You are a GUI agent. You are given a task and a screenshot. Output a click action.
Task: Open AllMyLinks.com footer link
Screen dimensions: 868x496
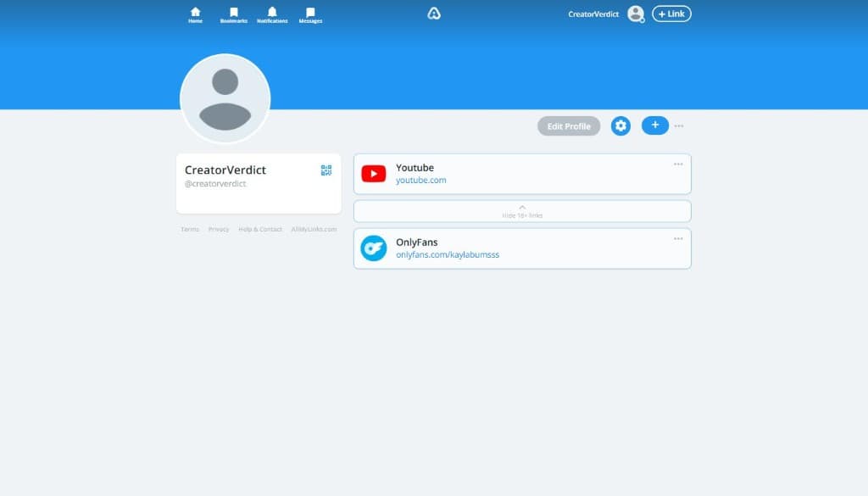tap(314, 229)
